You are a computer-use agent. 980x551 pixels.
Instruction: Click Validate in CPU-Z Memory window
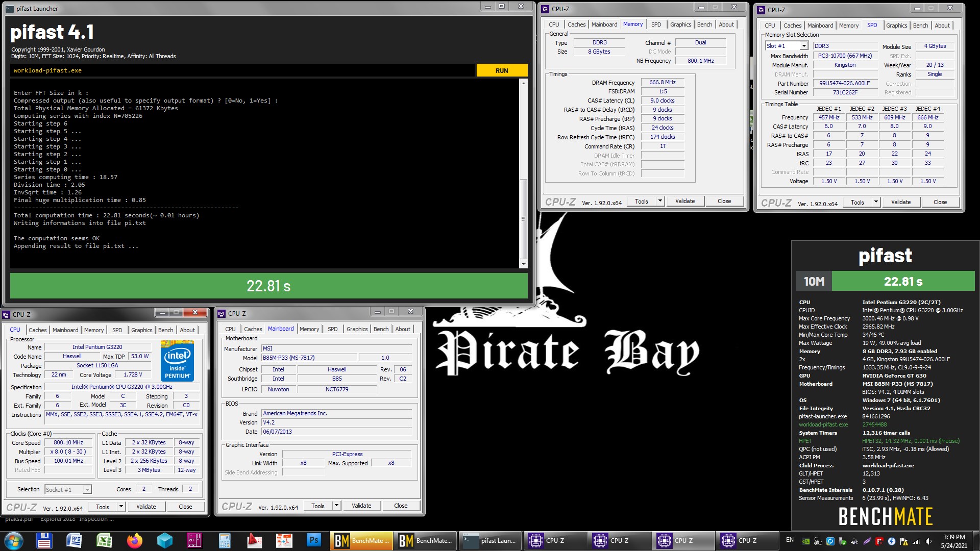coord(685,201)
